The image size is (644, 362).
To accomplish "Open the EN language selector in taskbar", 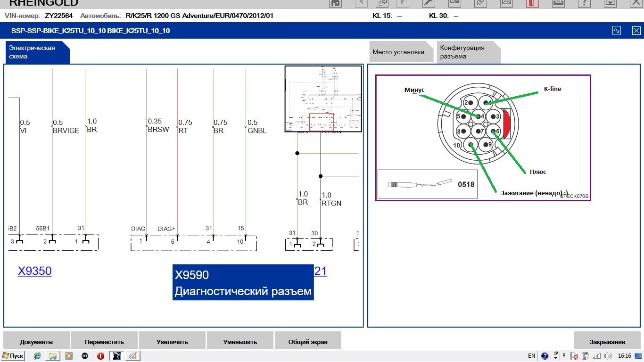I will 531,356.
